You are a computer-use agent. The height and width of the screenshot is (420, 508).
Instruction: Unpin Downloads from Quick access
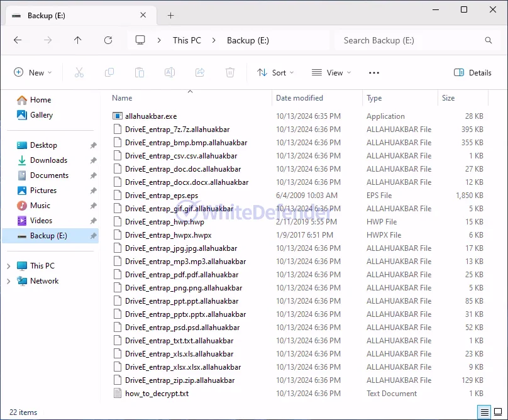point(94,160)
